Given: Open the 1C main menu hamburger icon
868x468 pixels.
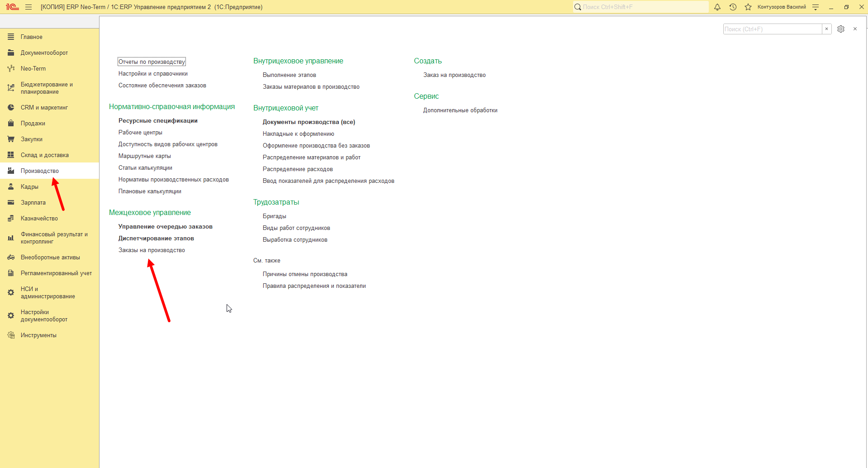Looking at the screenshot, I should coord(28,7).
